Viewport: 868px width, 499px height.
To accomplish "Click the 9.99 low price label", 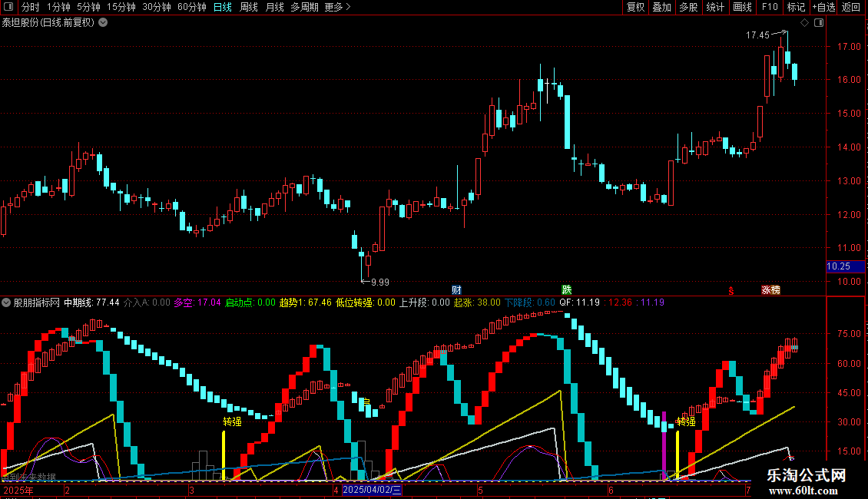I will 379,283.
